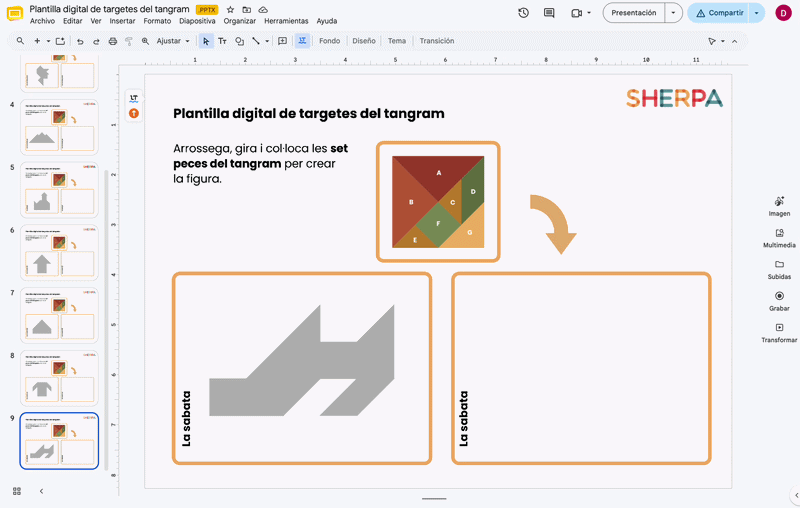Undo the last action
The height and width of the screenshot is (508, 800).
[x=80, y=41]
